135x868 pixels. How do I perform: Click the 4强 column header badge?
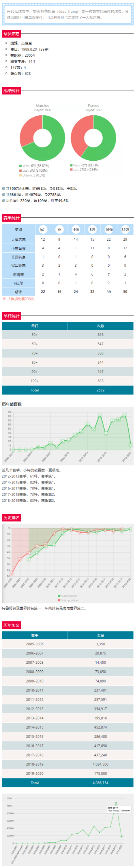pos(76,229)
